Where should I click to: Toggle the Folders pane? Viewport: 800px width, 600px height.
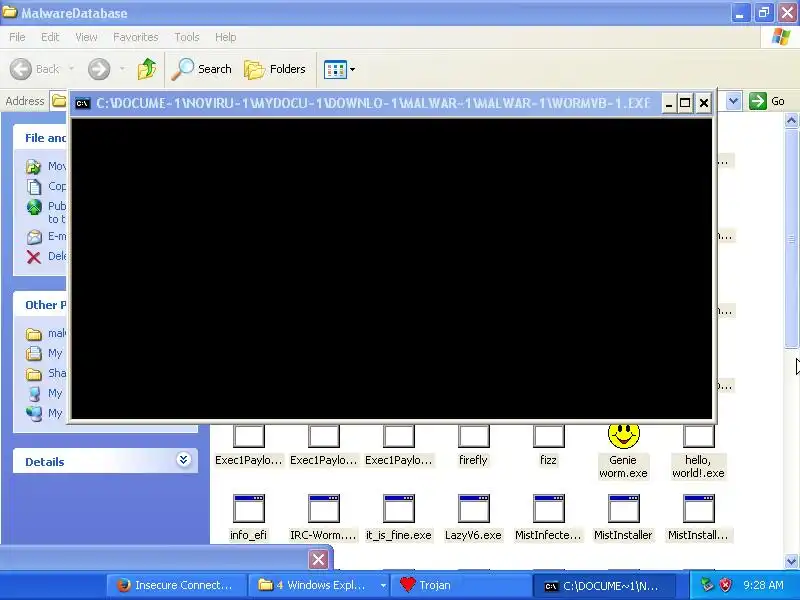click(275, 69)
